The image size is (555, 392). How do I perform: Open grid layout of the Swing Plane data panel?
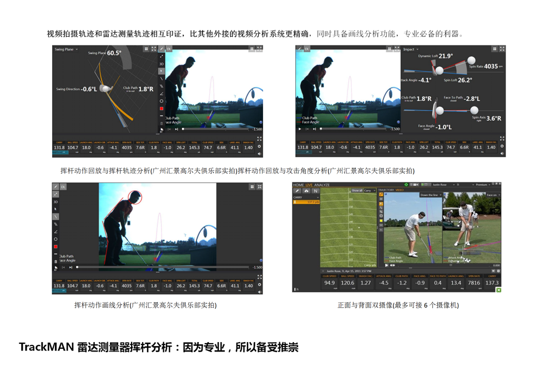[x=146, y=49]
